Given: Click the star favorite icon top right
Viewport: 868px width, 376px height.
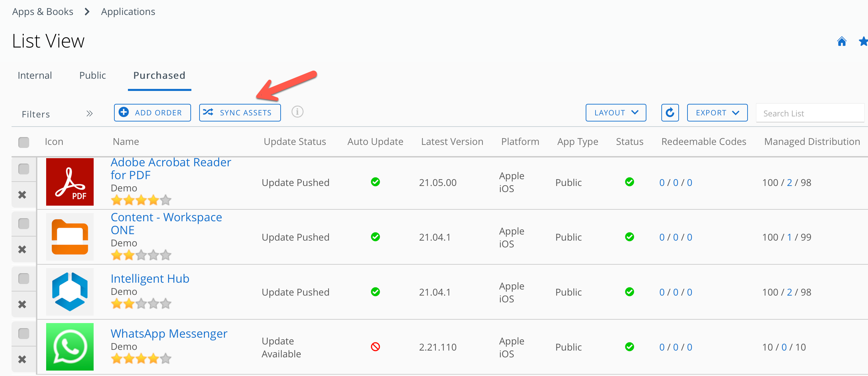Looking at the screenshot, I should pyautogui.click(x=863, y=41).
